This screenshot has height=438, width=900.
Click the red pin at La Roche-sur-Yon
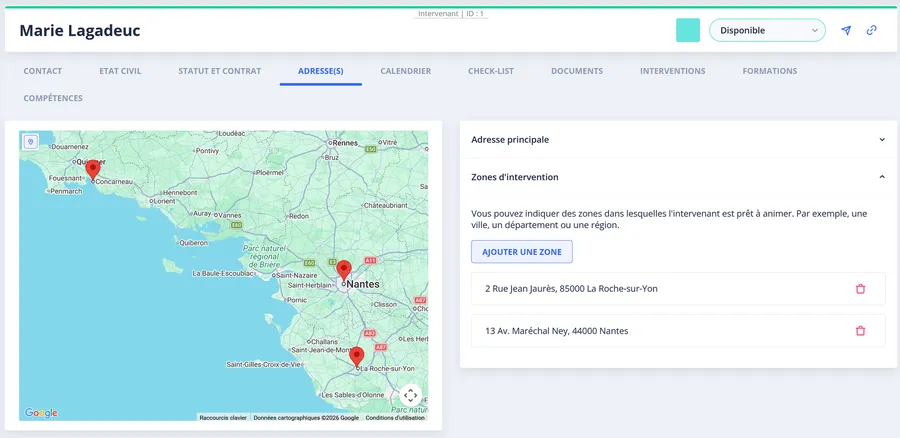pyautogui.click(x=357, y=356)
